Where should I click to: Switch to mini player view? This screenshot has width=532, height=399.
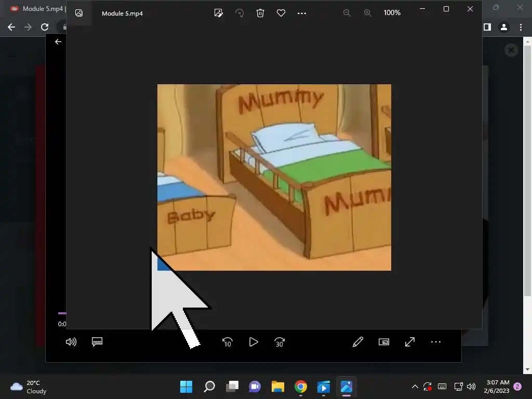[384, 342]
